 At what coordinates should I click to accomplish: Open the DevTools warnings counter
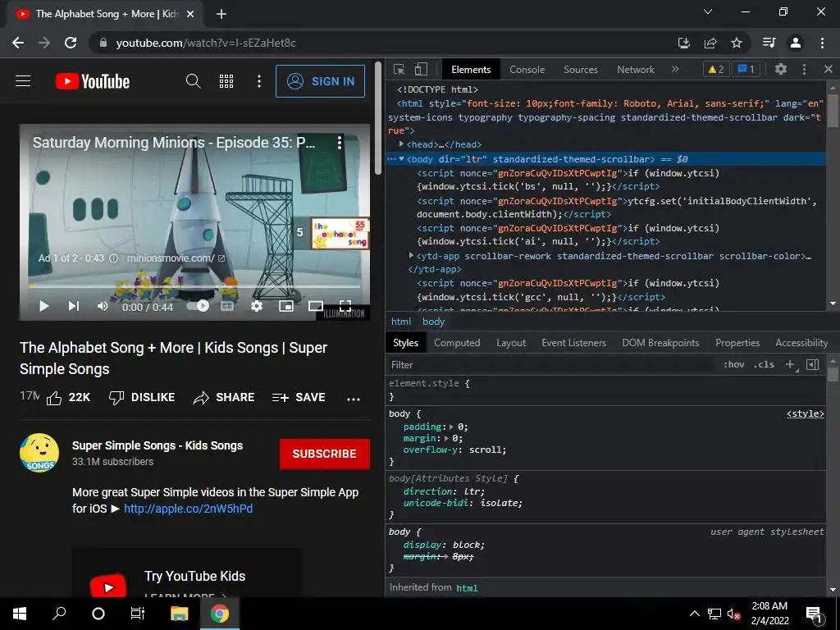coord(715,69)
